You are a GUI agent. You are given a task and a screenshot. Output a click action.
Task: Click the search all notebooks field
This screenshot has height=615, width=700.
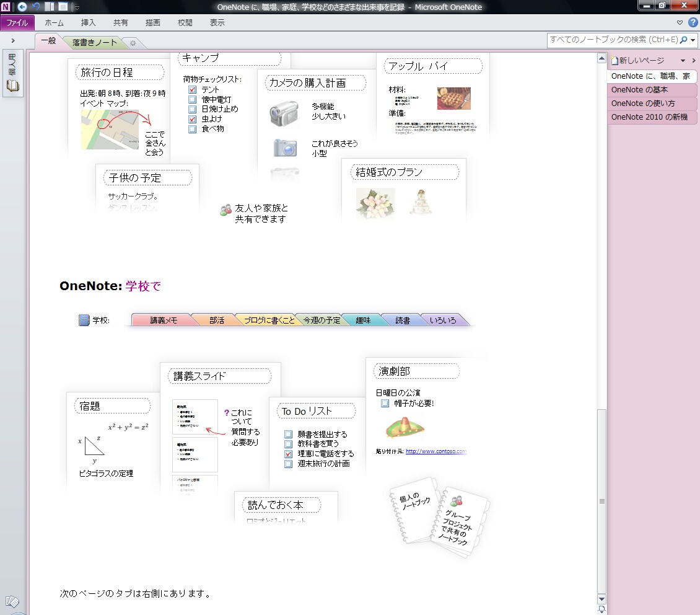pyautogui.click(x=613, y=40)
